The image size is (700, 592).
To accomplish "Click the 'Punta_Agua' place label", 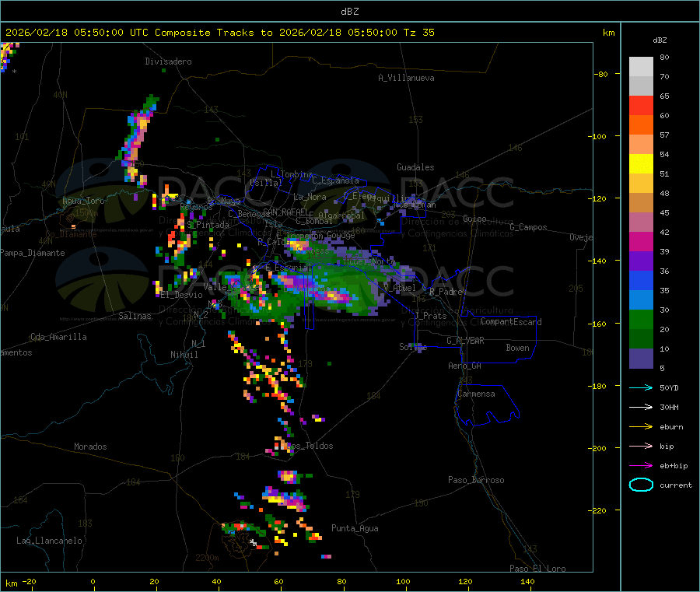I will click(355, 528).
